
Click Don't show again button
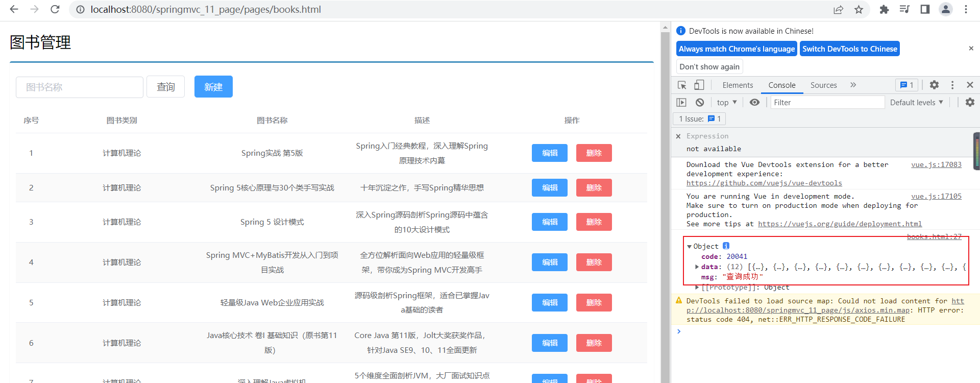click(709, 67)
